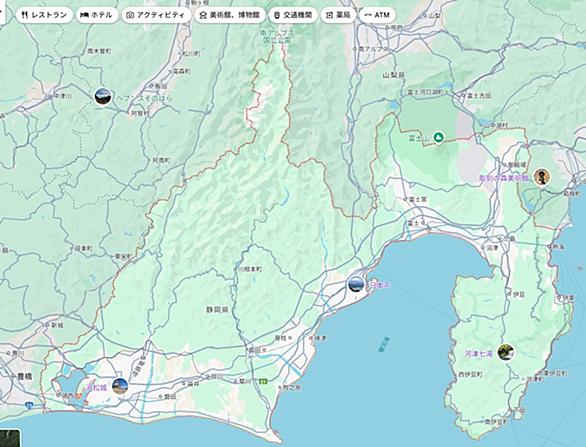586x447 pixels.
Task: Open the 浜松城 photo marker
Action: pos(120,386)
